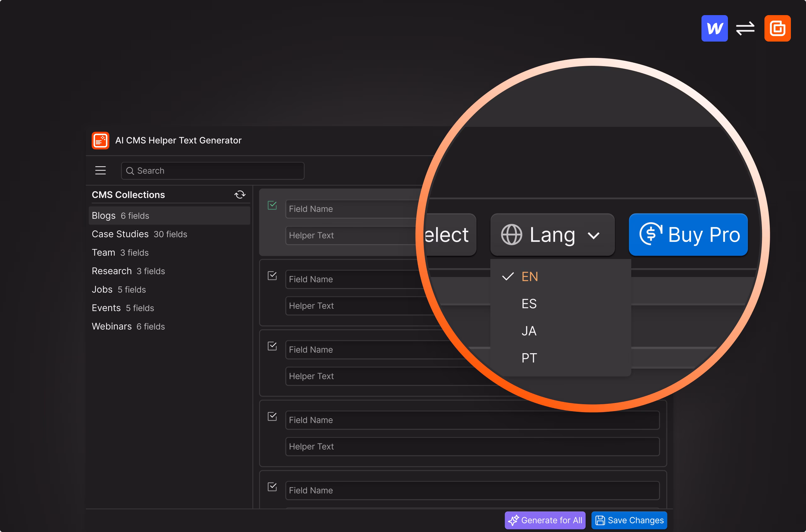The width and height of the screenshot is (806, 532).
Task: Click the globe icon in Lang button
Action: point(511,235)
